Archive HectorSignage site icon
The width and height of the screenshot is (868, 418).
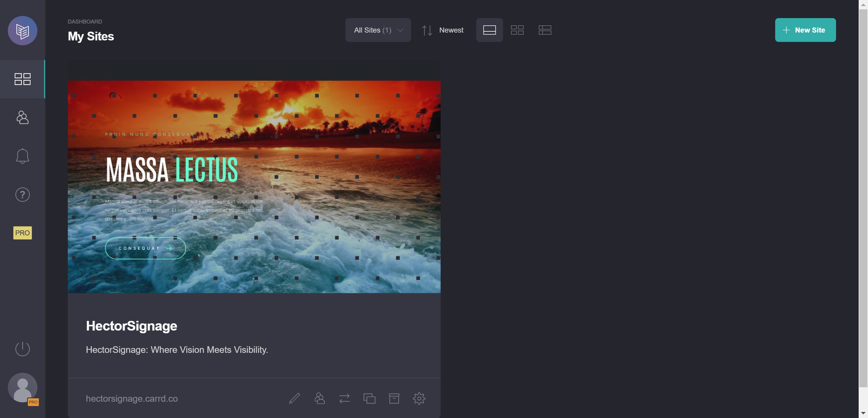tap(394, 398)
